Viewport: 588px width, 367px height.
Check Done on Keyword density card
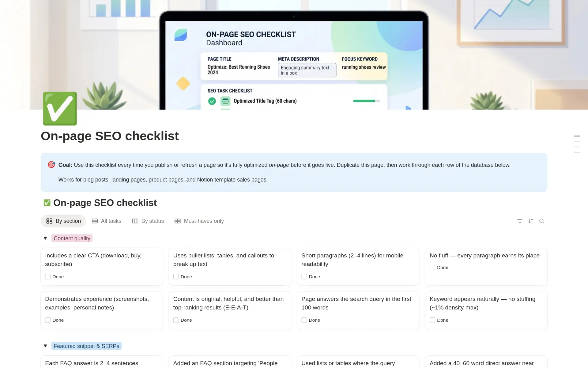[432, 320]
